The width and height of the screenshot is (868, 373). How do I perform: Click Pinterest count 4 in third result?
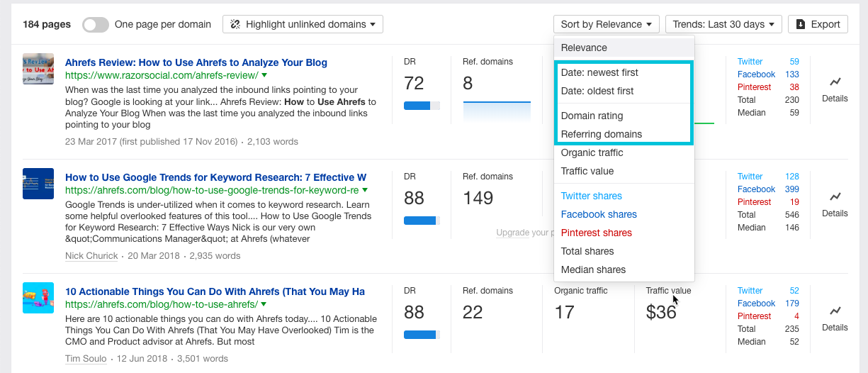pyautogui.click(x=797, y=316)
